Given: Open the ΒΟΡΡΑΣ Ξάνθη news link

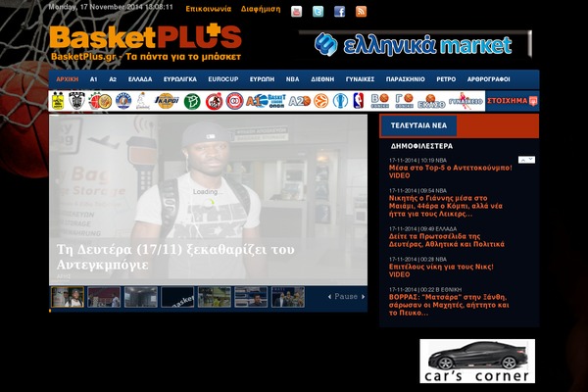Looking at the screenshot, I should 449,305.
